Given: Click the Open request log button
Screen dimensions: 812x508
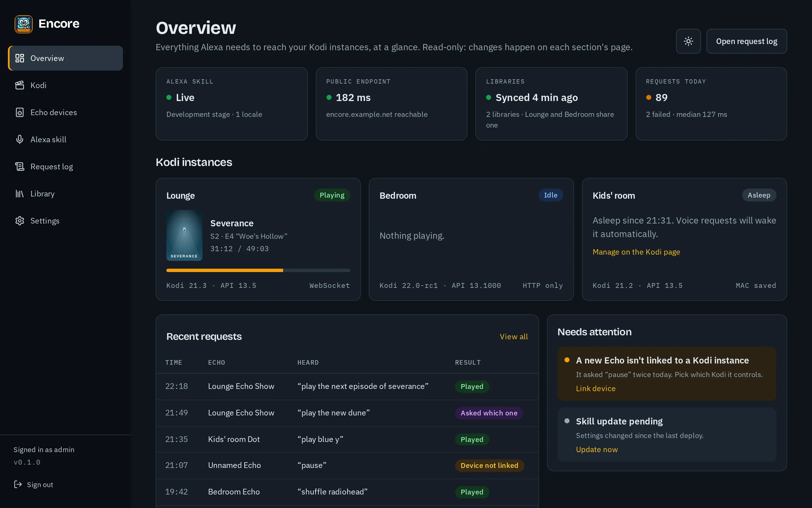Looking at the screenshot, I should (x=747, y=41).
